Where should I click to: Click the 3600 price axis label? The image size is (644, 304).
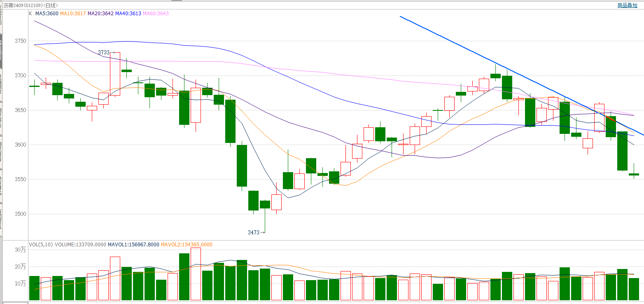pyautogui.click(x=20, y=145)
